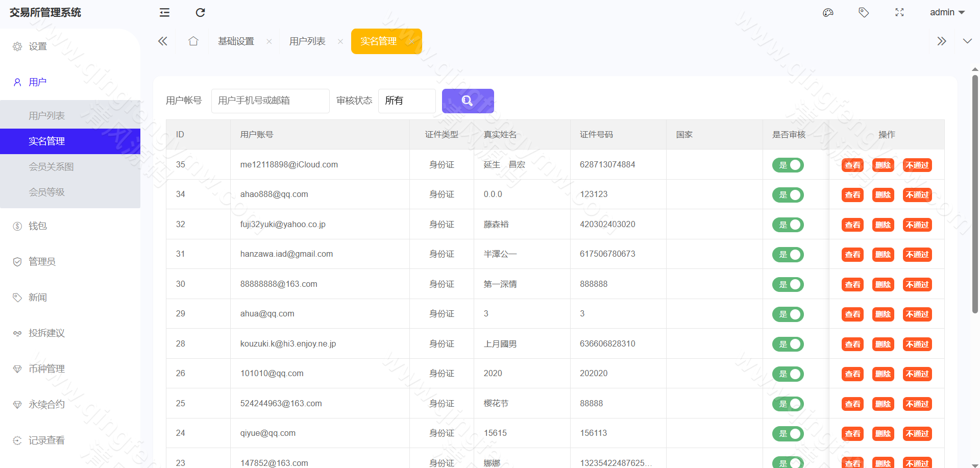Disable audit toggle for ahao888@qq.com
Viewport: 980px width, 468px height.
click(x=788, y=194)
